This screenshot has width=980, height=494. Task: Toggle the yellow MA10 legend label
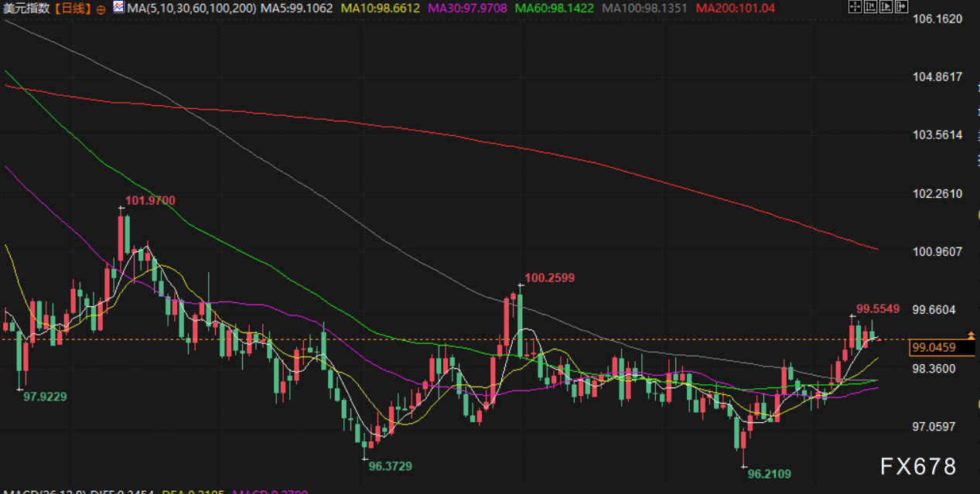click(380, 9)
